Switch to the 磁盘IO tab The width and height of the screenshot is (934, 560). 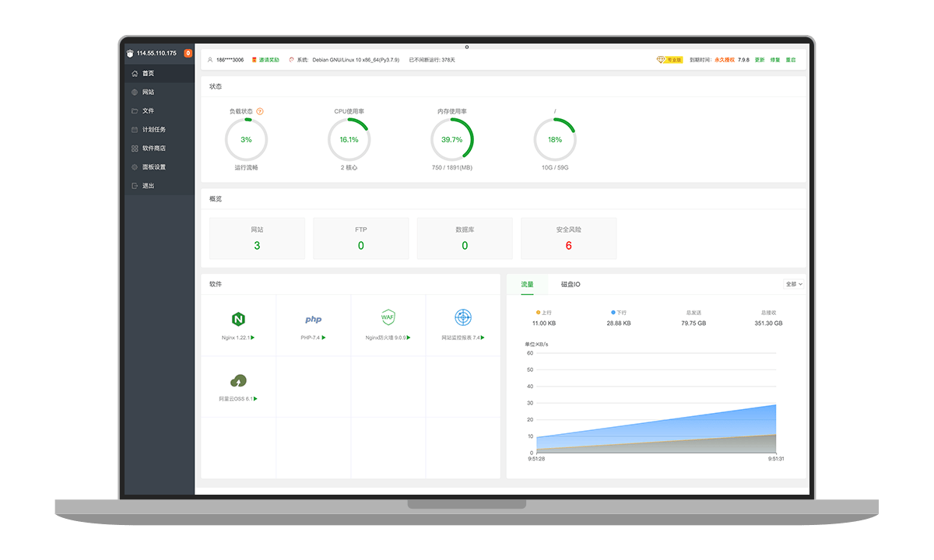click(x=571, y=284)
